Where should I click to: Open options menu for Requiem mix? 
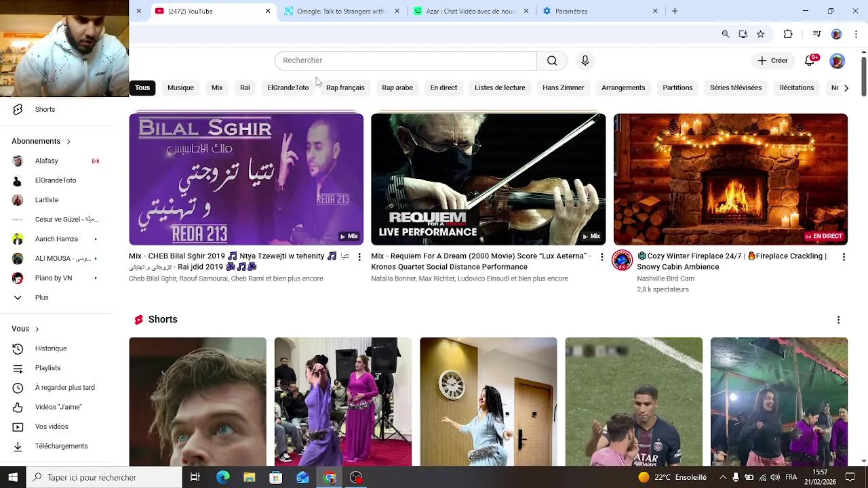click(601, 257)
